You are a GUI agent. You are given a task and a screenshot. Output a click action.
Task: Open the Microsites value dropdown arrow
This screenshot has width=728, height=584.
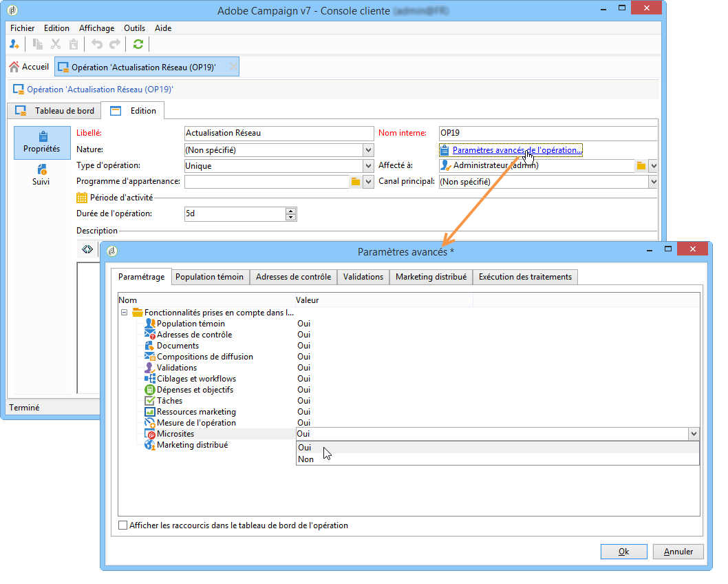(x=694, y=434)
